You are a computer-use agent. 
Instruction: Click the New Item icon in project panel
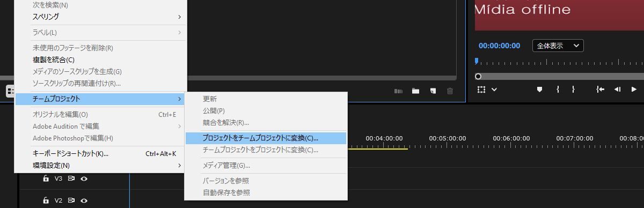(x=433, y=91)
